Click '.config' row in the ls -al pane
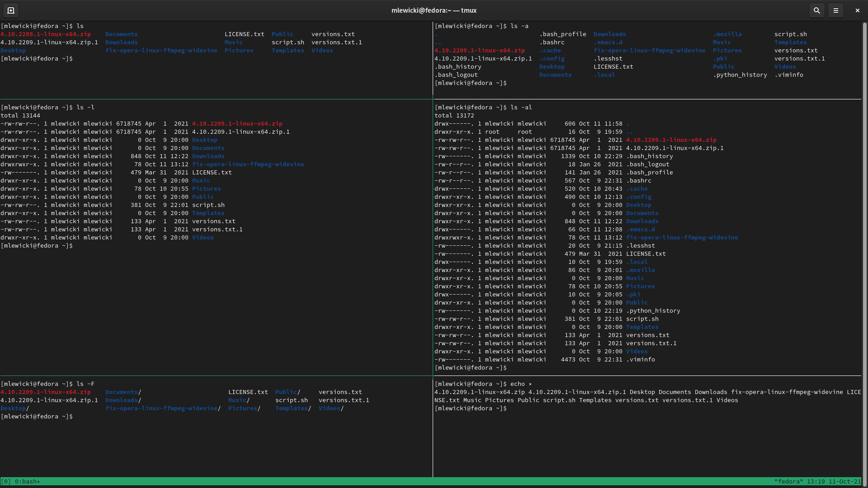The image size is (868, 488). [x=543, y=197]
